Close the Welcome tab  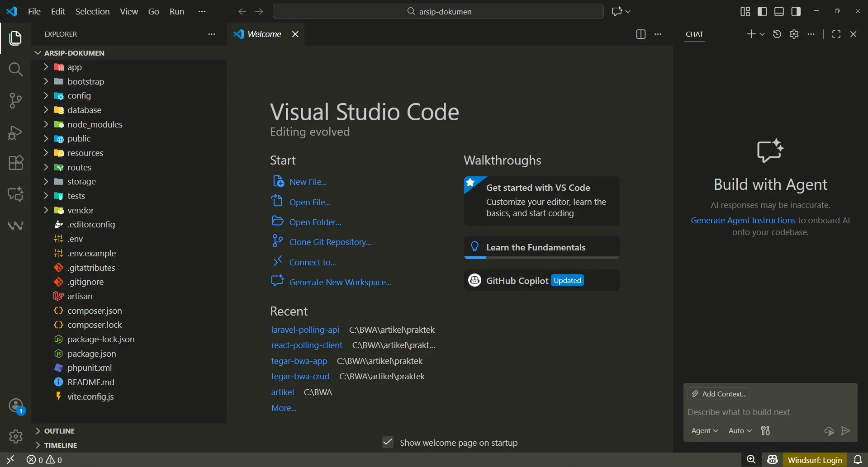pos(295,34)
